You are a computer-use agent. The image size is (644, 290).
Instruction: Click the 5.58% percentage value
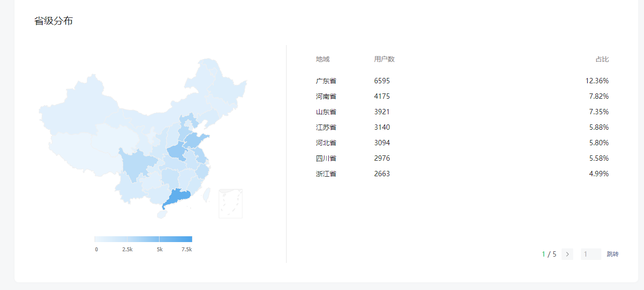(599, 158)
